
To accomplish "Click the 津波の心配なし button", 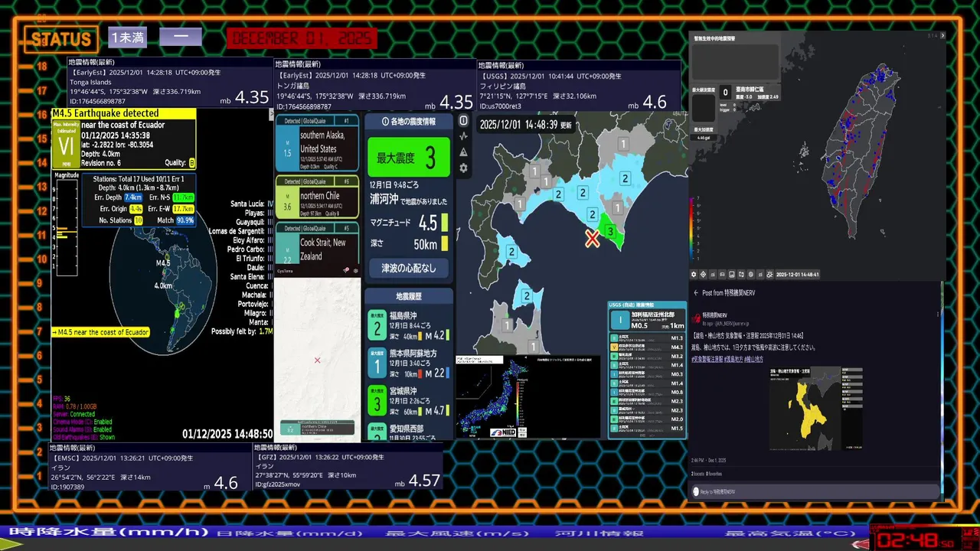I will click(409, 269).
